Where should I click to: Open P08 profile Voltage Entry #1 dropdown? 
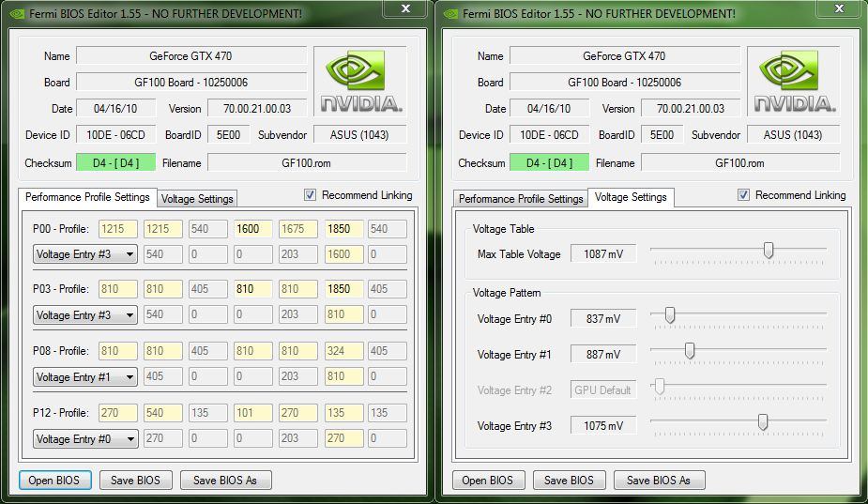[85, 377]
